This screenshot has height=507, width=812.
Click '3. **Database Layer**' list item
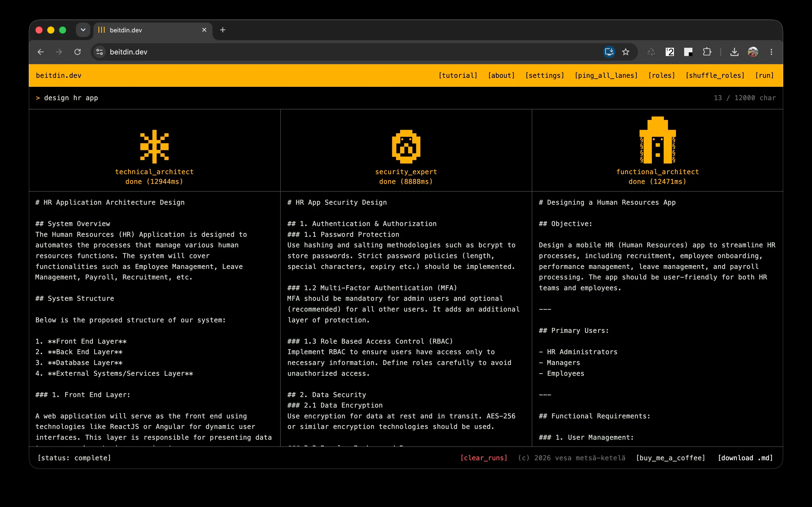[79, 363]
